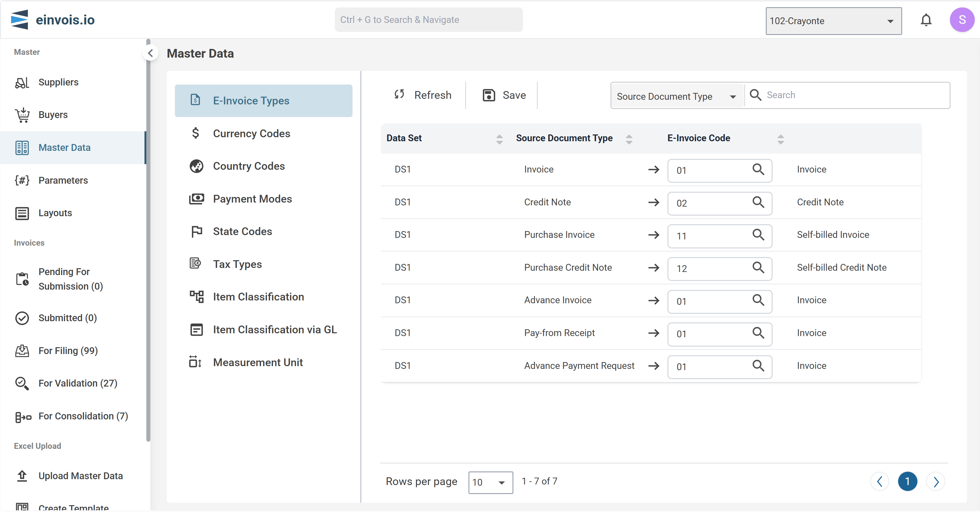
Task: Focus the Ctrl + G search bar
Action: tap(428, 20)
